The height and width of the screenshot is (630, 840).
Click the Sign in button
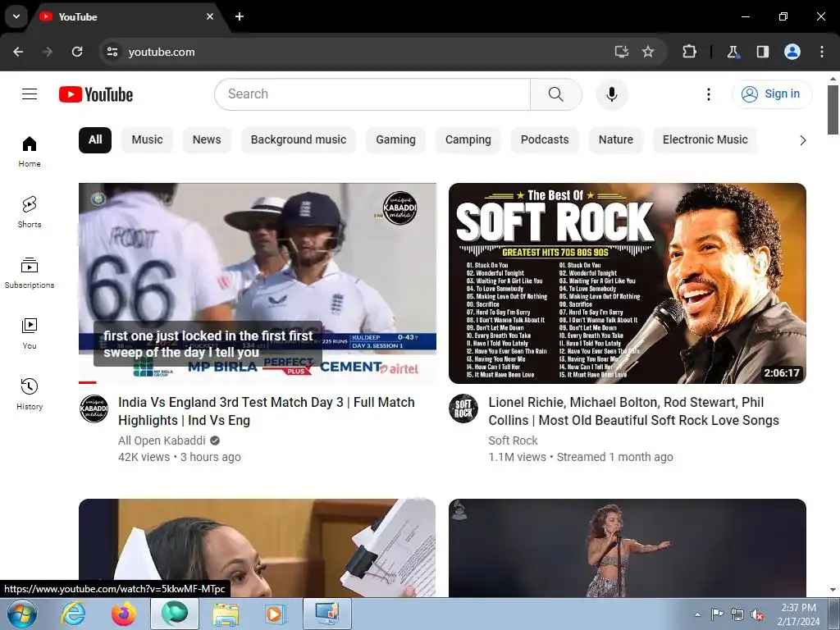pos(772,94)
